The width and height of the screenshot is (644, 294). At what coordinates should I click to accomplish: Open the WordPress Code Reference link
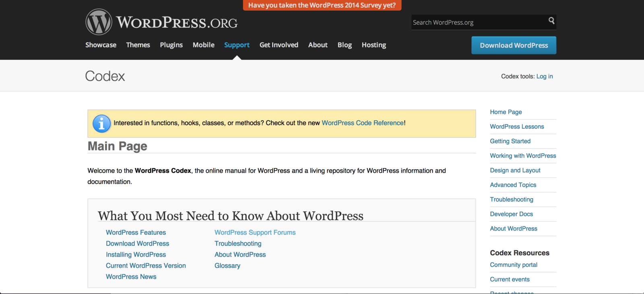click(x=363, y=123)
